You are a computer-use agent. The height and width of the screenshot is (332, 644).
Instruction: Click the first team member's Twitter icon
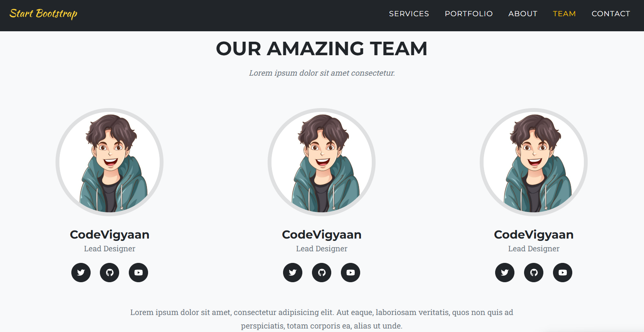[81, 273]
